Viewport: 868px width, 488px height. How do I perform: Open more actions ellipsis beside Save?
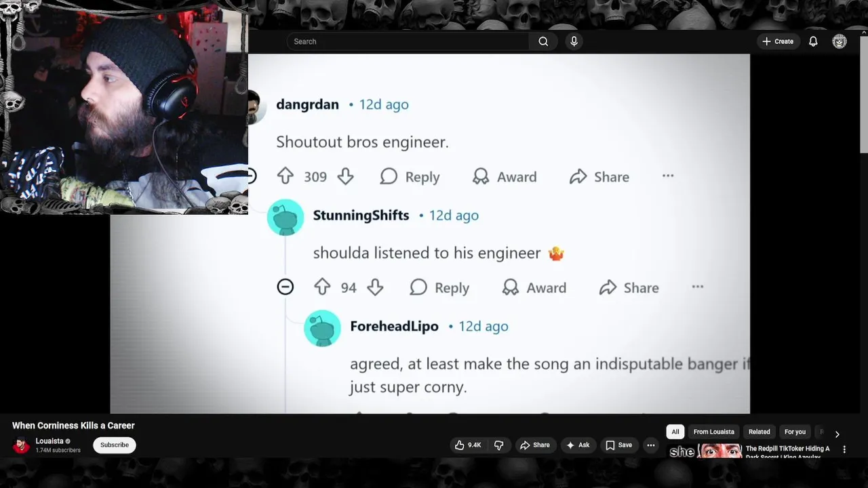click(651, 445)
